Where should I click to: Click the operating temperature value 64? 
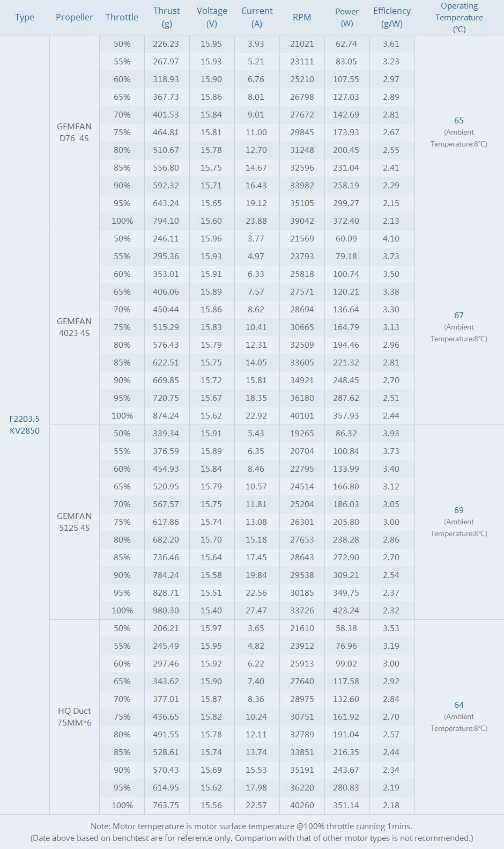[458, 705]
